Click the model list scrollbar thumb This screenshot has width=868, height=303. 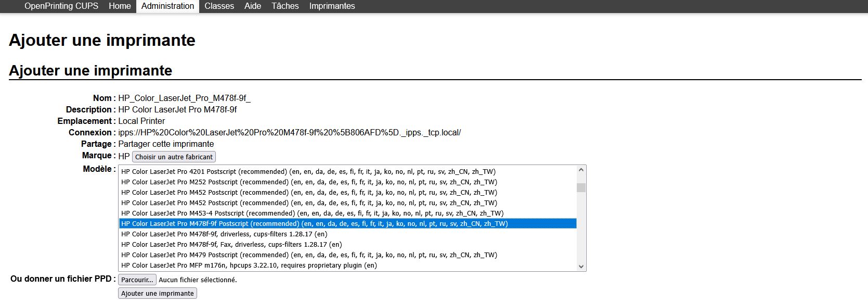(x=581, y=187)
